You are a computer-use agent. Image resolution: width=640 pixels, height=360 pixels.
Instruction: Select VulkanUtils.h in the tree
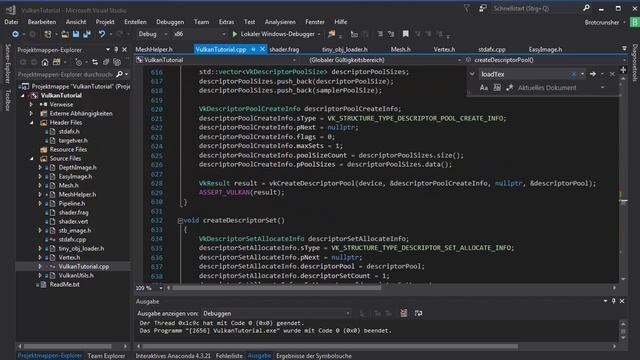point(76,276)
